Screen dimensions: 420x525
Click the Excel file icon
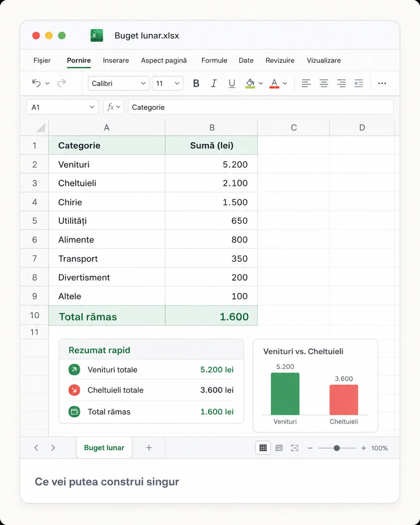pyautogui.click(x=97, y=35)
